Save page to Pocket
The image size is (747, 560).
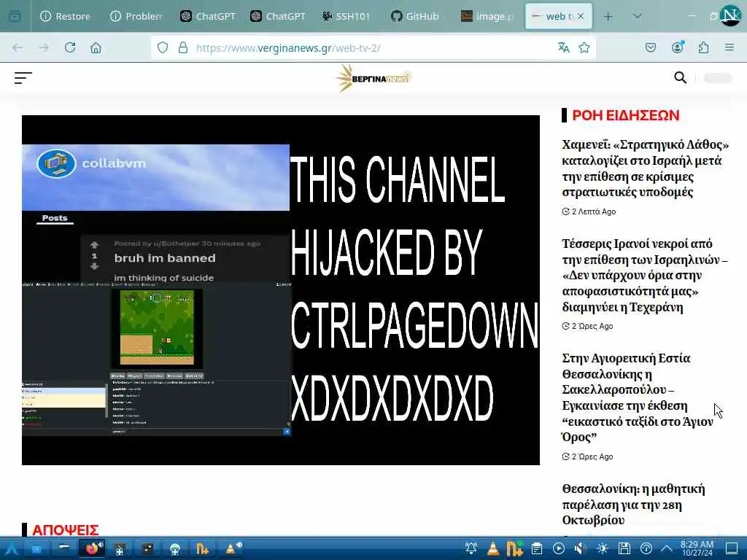pos(650,47)
